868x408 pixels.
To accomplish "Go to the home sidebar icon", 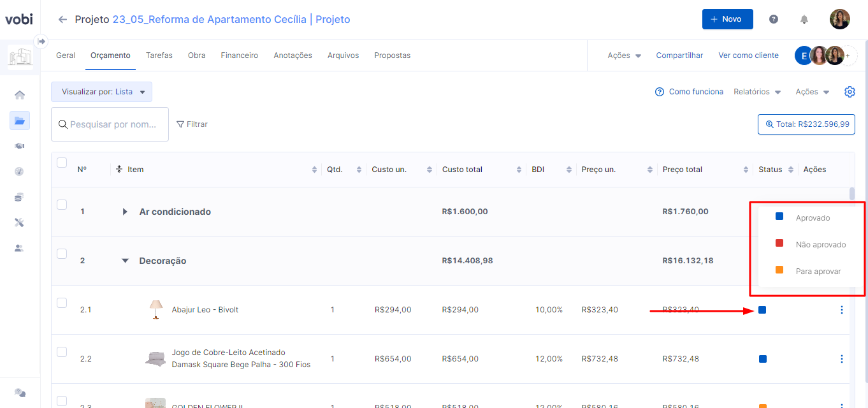I will (x=20, y=95).
